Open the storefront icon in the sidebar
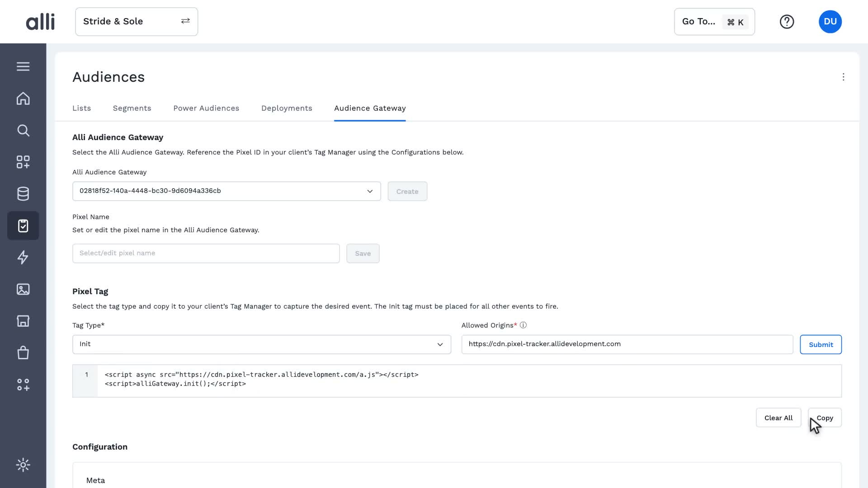The height and width of the screenshot is (488, 868). coord(23,321)
